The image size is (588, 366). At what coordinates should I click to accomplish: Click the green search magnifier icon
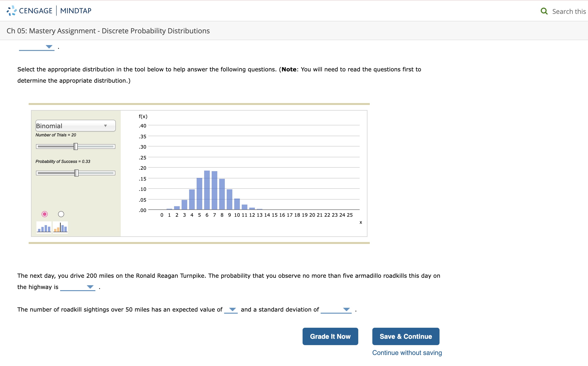tap(545, 11)
